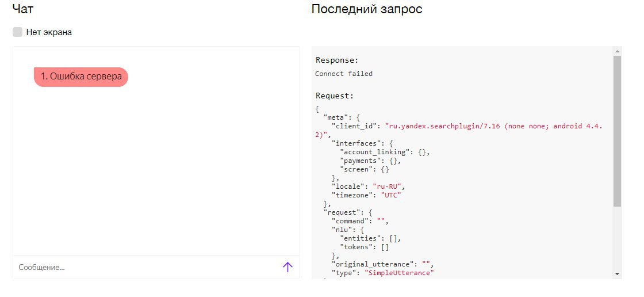Screen dimensions: 644x297
Task: Click the scrollbar up arrow in request panel
Action: click(x=618, y=51)
